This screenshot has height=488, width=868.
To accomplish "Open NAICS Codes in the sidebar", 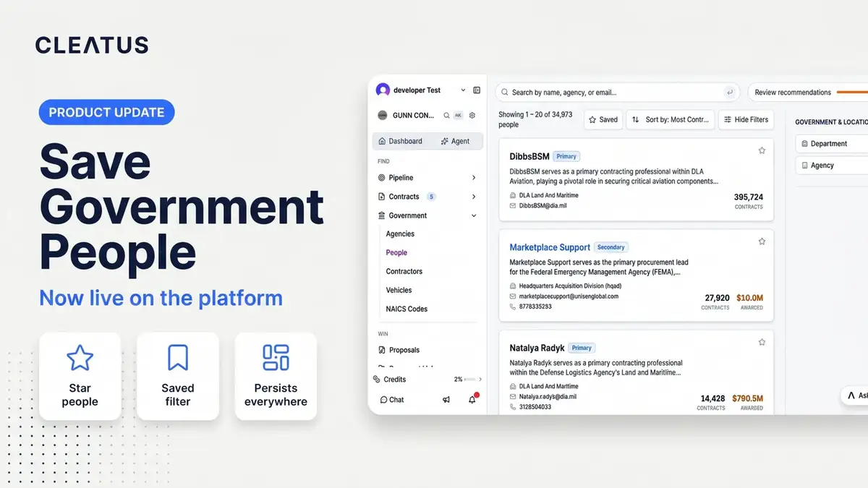I will pyautogui.click(x=407, y=309).
